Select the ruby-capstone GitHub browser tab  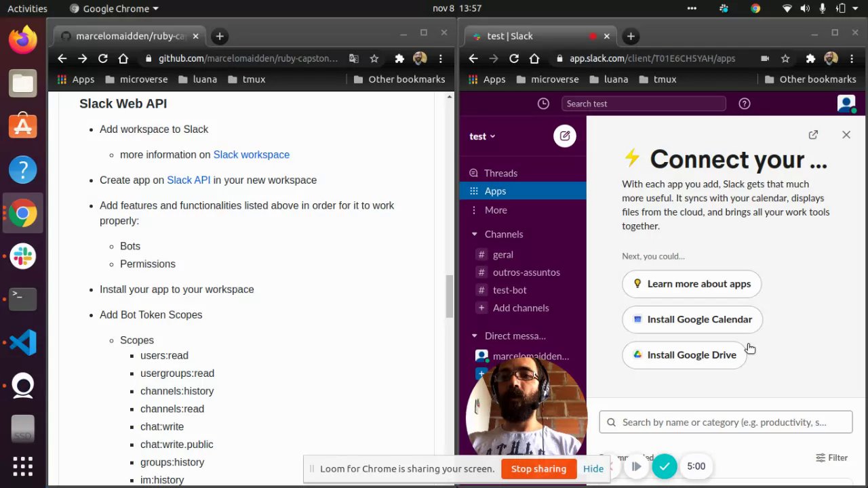[x=129, y=37]
